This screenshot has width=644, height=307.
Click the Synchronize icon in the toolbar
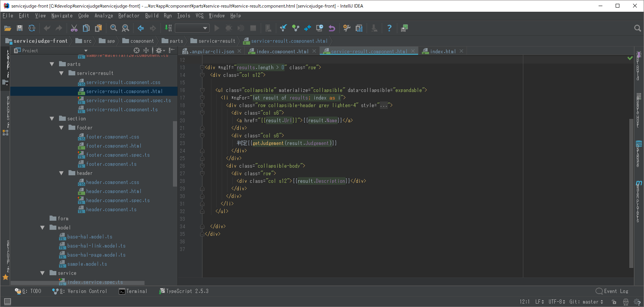32,28
